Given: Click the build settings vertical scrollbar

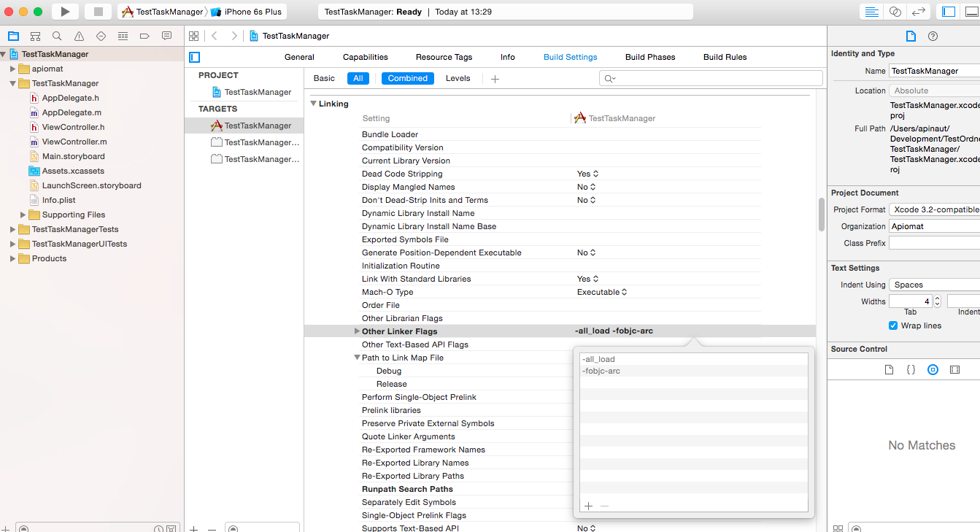Looking at the screenshot, I should coord(822,214).
